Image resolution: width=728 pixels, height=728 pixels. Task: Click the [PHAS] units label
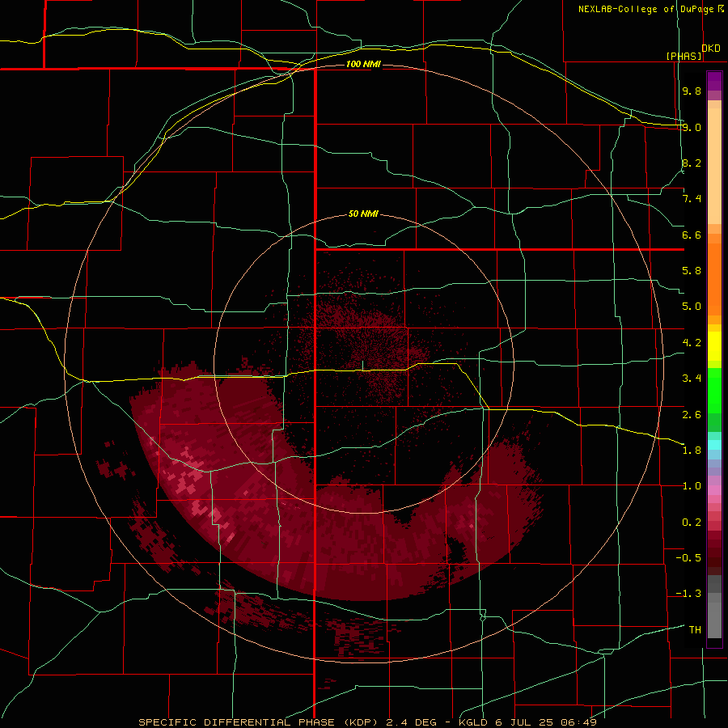pyautogui.click(x=684, y=56)
